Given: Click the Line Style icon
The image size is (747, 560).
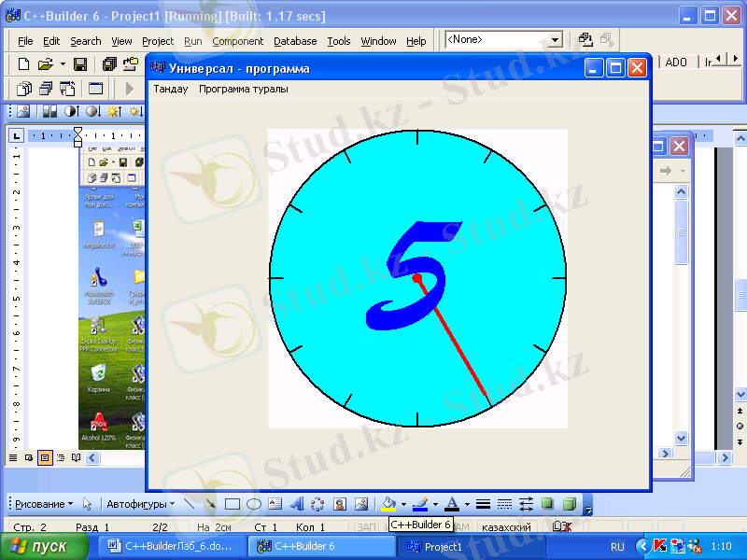Looking at the screenshot, I should (483, 504).
